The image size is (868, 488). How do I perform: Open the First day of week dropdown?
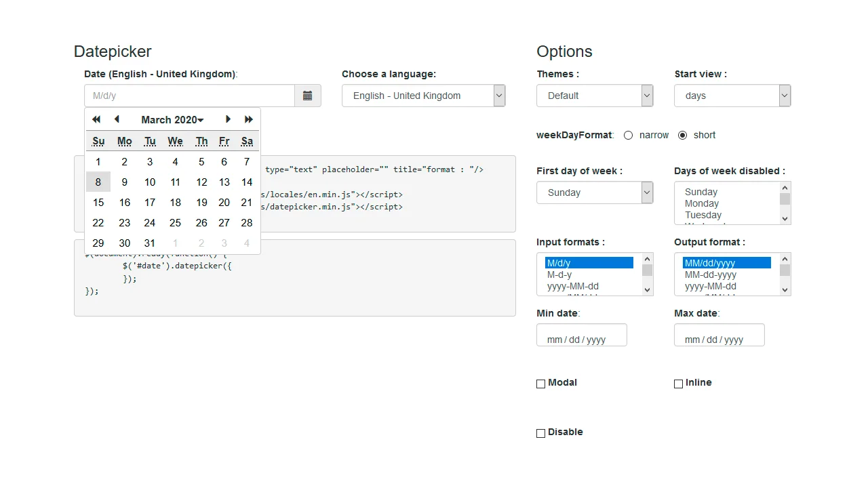595,192
